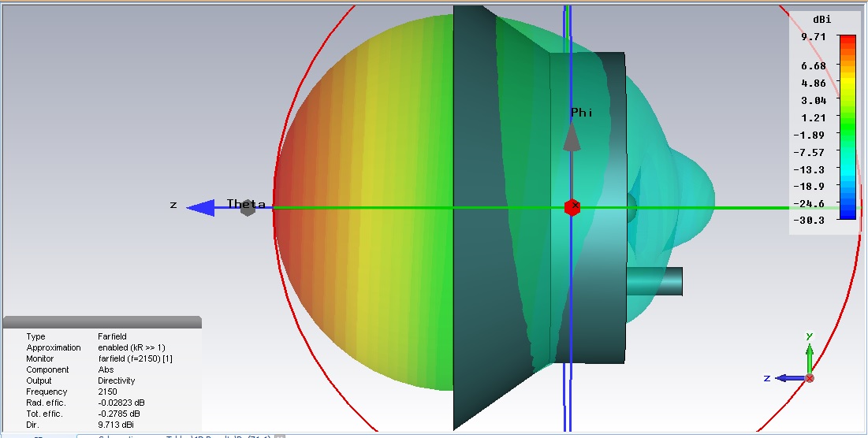Click legend value '9.71'
The image size is (868, 438).
pyautogui.click(x=813, y=37)
